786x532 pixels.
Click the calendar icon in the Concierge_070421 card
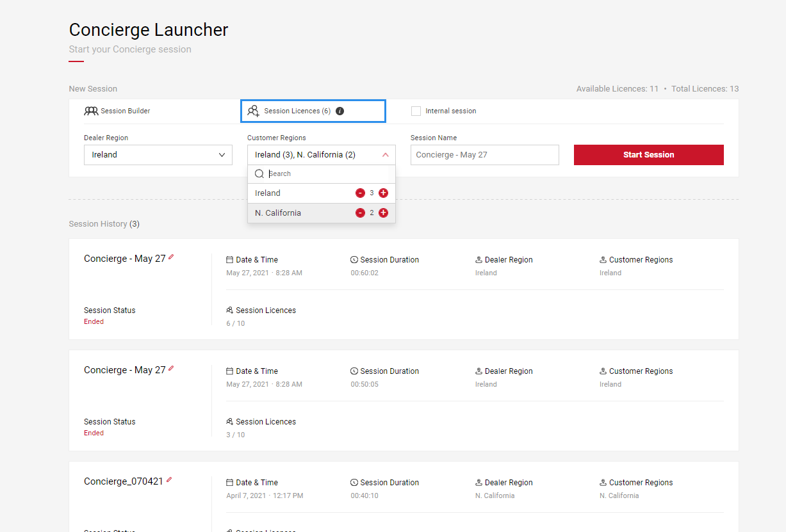229,483
